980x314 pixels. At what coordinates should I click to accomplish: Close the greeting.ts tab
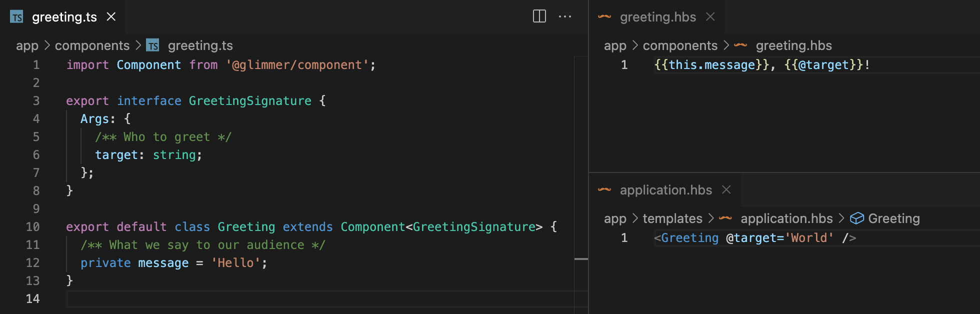click(111, 16)
